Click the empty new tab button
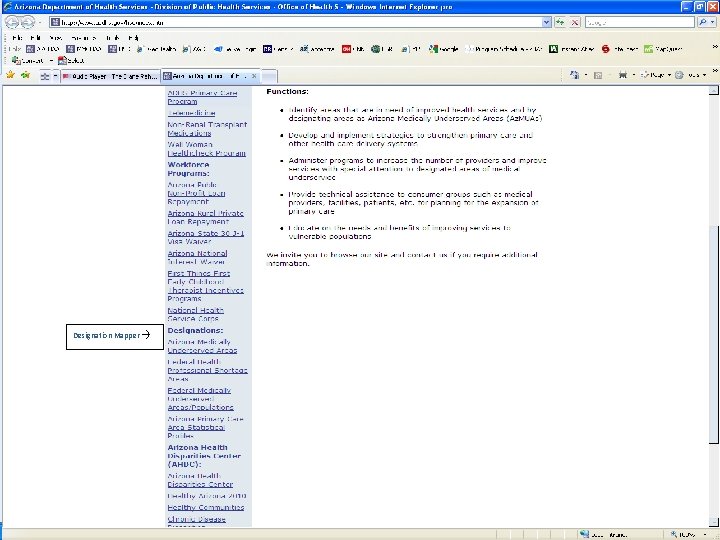This screenshot has height=540, width=720. pyautogui.click(x=269, y=76)
